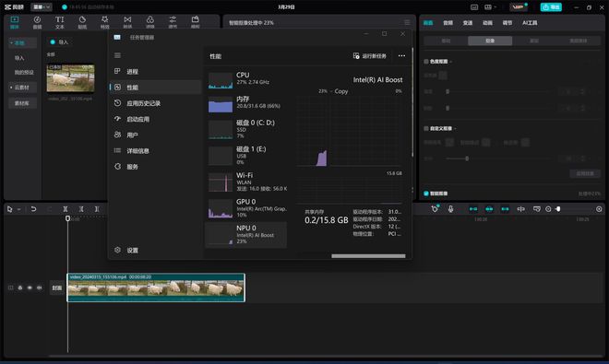The width and height of the screenshot is (609, 364).
Task: Open 启动应用 startup apps in Task Manager
Action: click(155, 119)
